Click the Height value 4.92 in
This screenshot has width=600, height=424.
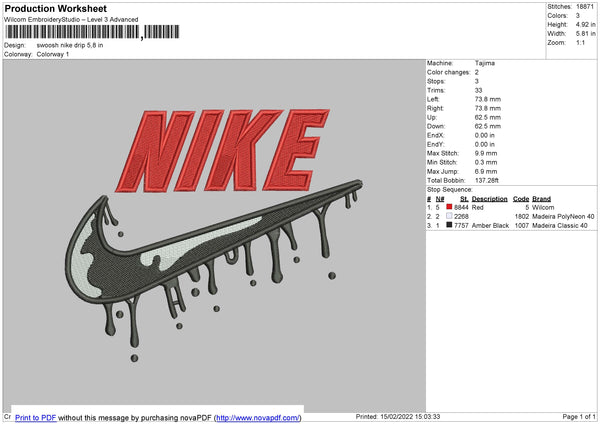pos(585,24)
